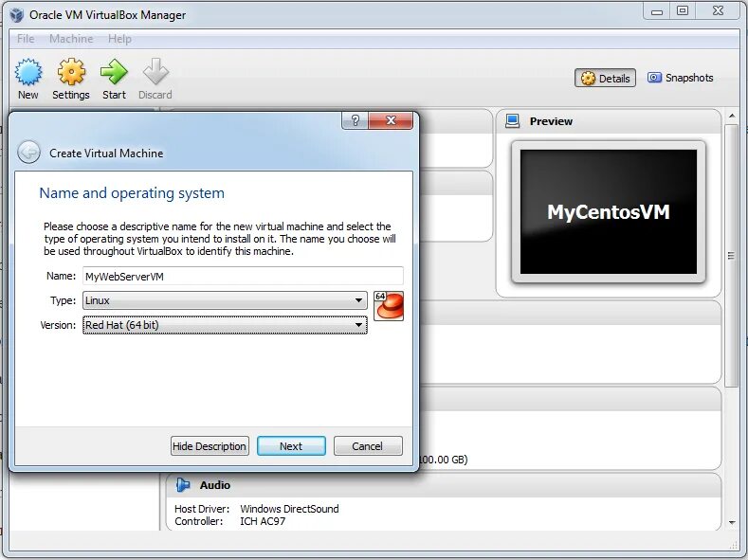Screen dimensions: 748x560
Task: Click the Discard down-arrow toolbar icon
Action: [x=155, y=79]
